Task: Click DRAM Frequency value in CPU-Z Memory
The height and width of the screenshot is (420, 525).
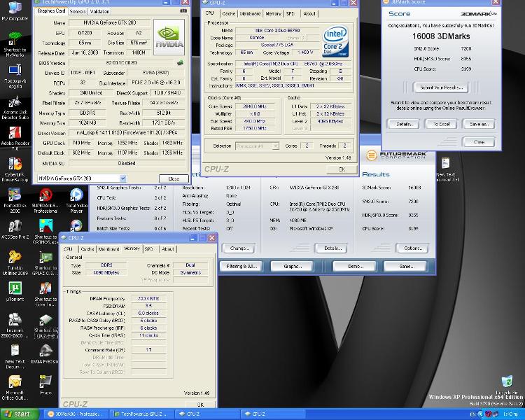Action: click(148, 298)
